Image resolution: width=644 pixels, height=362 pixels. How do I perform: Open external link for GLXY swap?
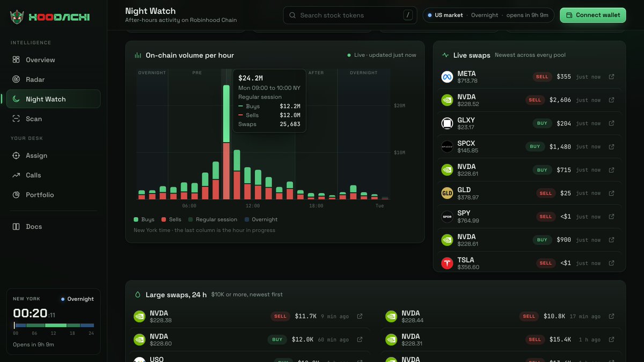[x=611, y=123]
